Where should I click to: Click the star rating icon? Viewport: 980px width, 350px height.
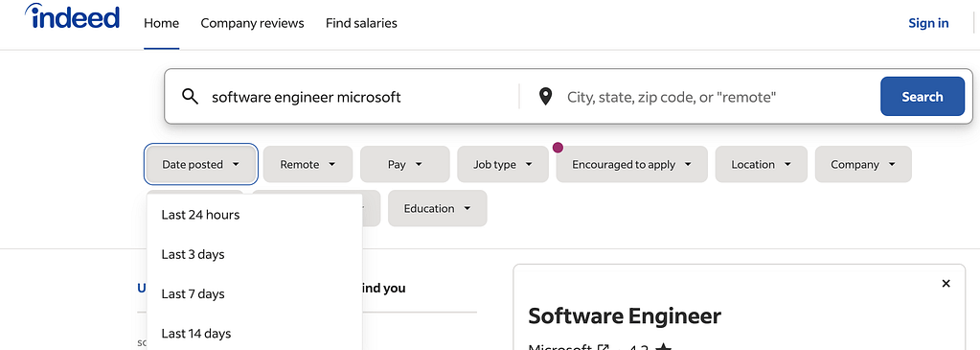(664, 347)
